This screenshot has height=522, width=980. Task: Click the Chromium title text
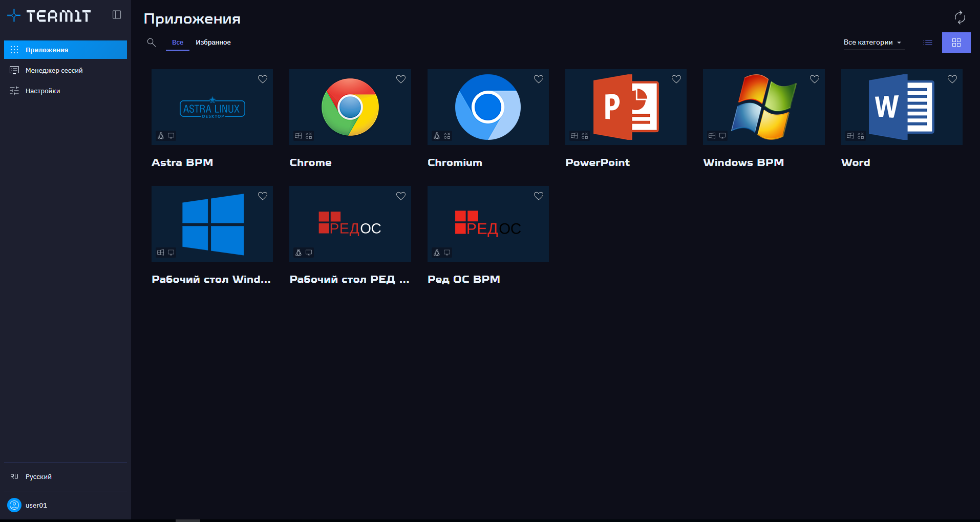[455, 162]
